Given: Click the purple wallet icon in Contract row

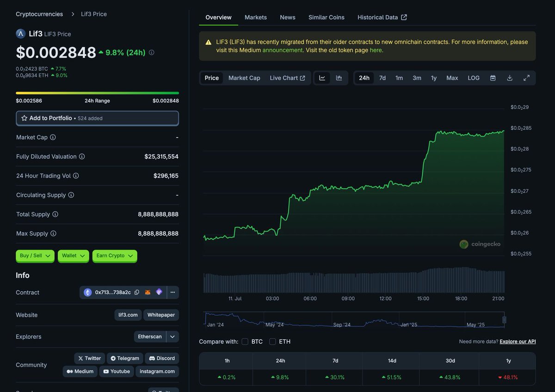Looking at the screenshot, I should (159, 292).
